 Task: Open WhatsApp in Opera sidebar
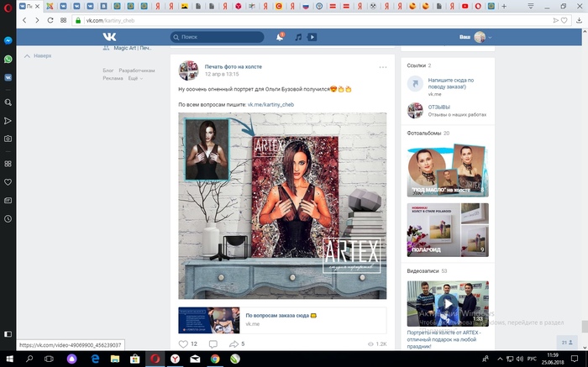point(8,60)
